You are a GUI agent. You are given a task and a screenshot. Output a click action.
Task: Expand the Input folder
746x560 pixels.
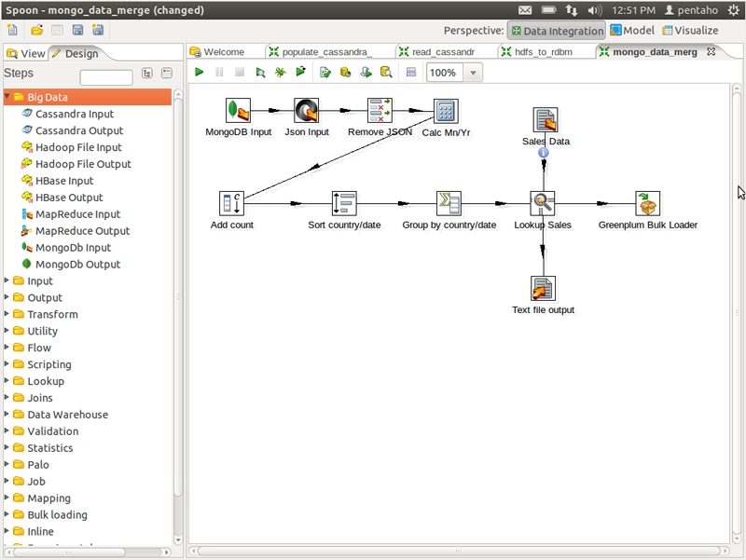point(7,280)
